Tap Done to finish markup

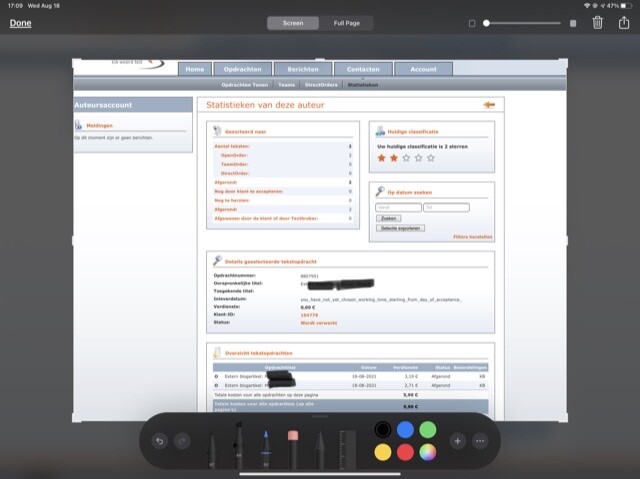tap(20, 23)
